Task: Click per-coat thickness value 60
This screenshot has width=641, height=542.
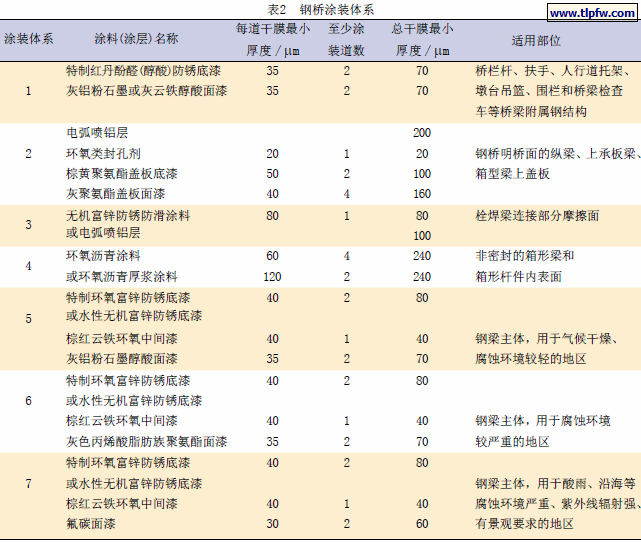Action: pos(272,256)
